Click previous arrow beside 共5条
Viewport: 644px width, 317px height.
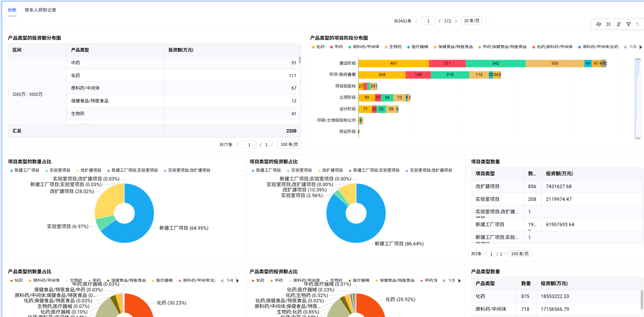tap(484, 254)
